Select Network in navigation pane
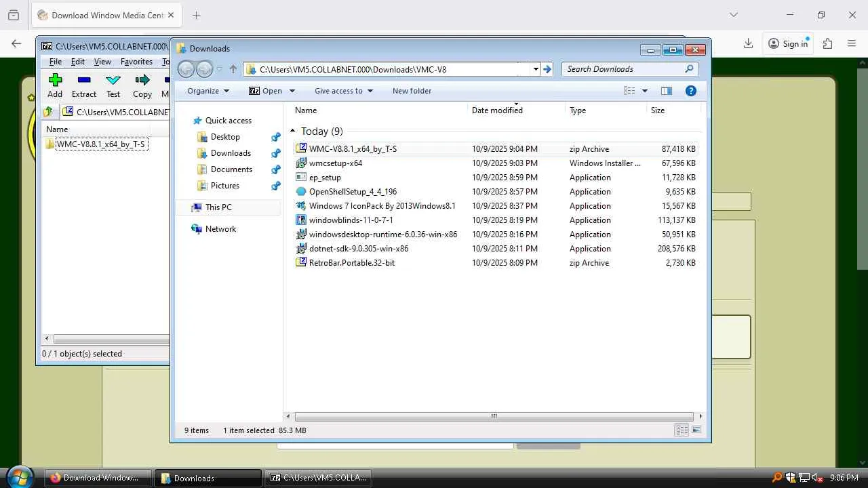Screen dimensions: 868x488 [x=220, y=229]
